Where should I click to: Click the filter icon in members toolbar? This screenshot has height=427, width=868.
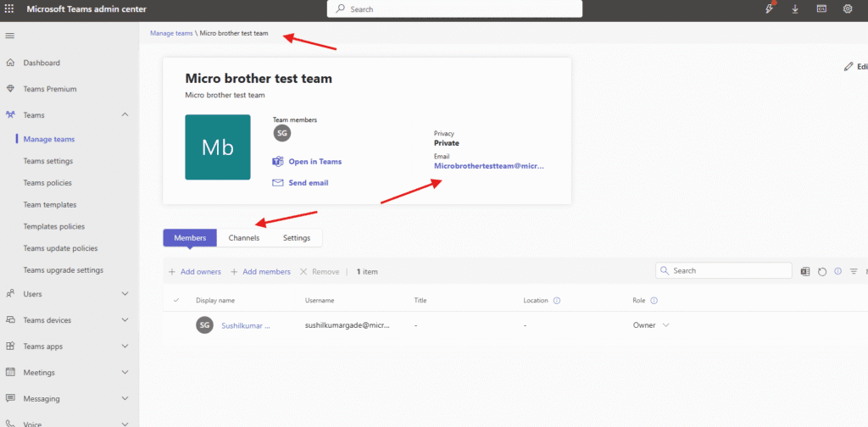pos(854,271)
